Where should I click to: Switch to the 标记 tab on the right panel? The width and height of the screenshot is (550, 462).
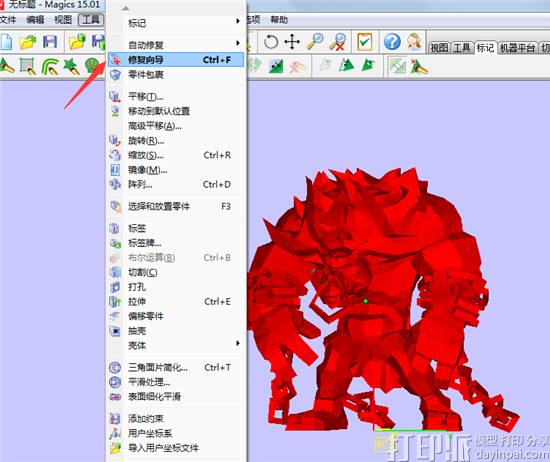pos(485,47)
